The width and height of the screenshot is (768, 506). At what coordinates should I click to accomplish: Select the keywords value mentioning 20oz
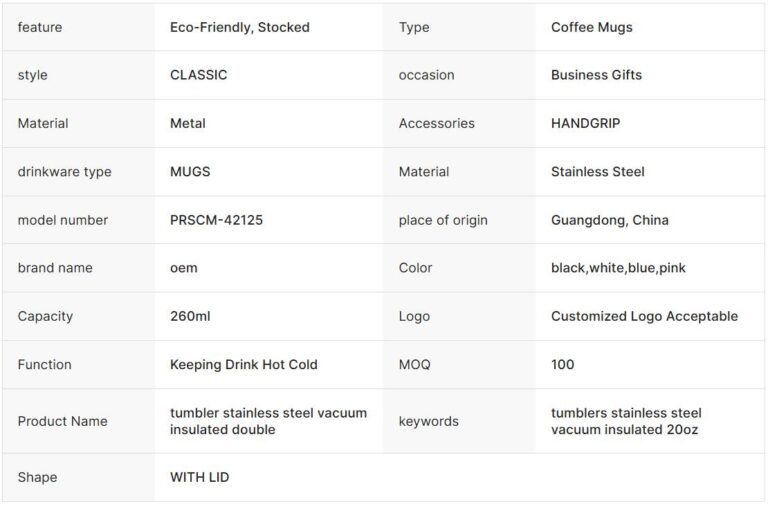click(x=626, y=421)
